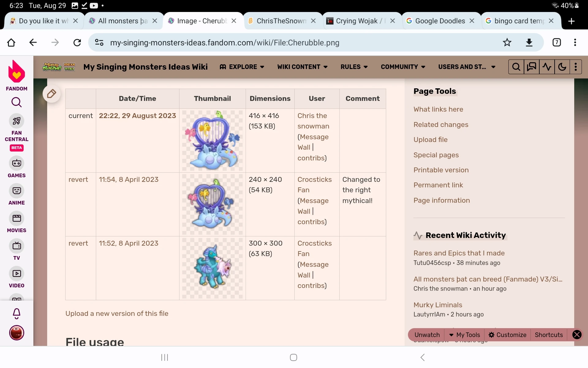Image resolution: width=588 pixels, height=368 pixels.
Task: Click the floating pencil edit icon
Action: pyautogui.click(x=51, y=94)
